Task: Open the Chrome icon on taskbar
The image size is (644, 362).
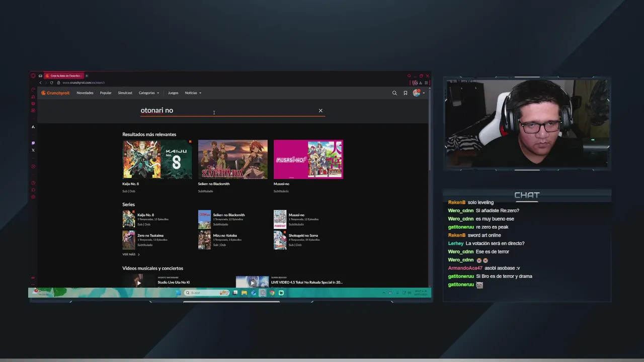Action: click(x=272, y=293)
